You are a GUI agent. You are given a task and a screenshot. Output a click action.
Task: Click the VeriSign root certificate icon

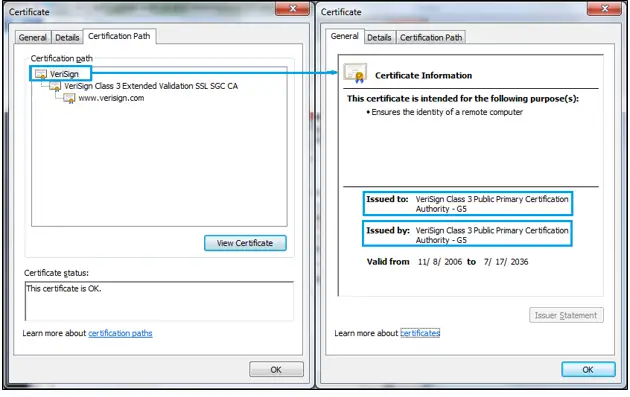coord(41,74)
